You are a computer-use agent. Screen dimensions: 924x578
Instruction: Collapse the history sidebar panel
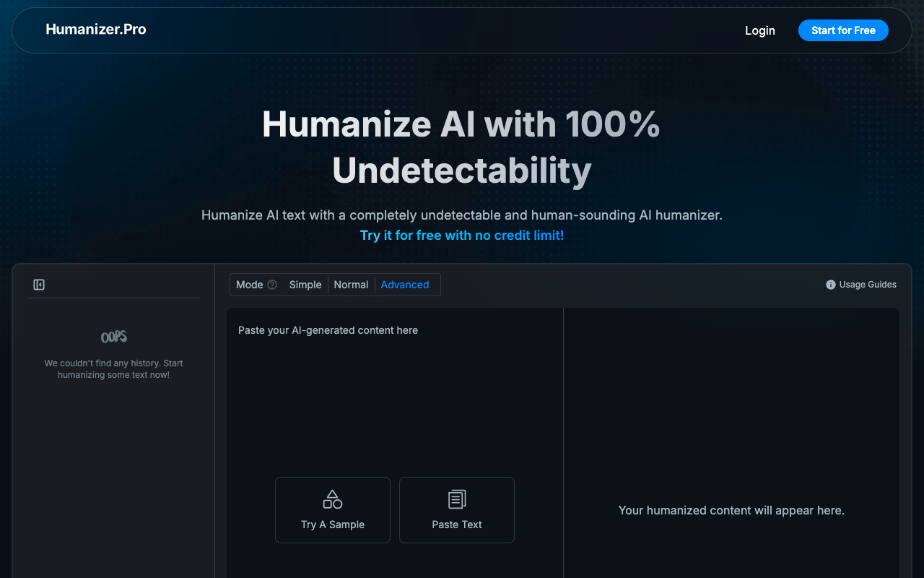coord(39,285)
